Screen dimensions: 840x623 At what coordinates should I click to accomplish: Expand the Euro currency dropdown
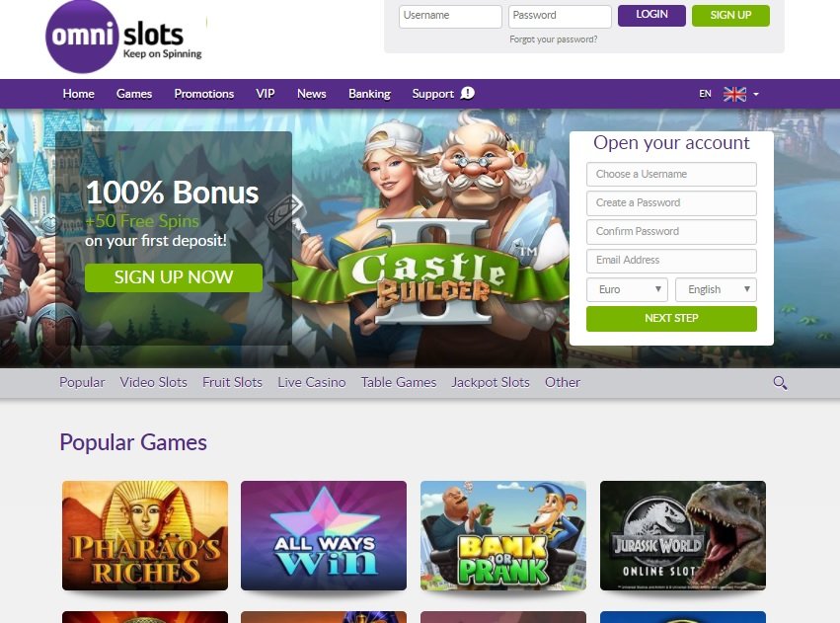click(x=627, y=289)
